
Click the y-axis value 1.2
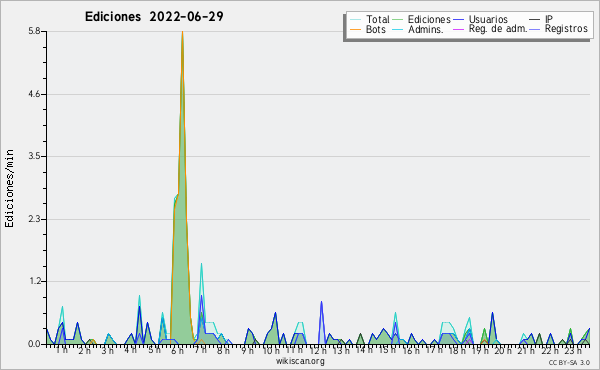(34, 282)
